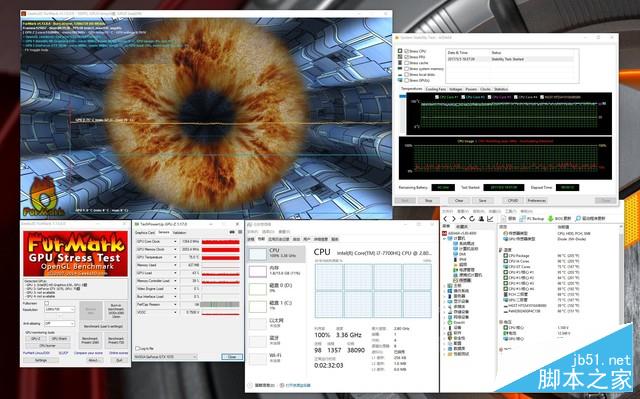Expand 操作系统 node in AIDA64 tree
The image size is (640, 399).
pos(444,291)
